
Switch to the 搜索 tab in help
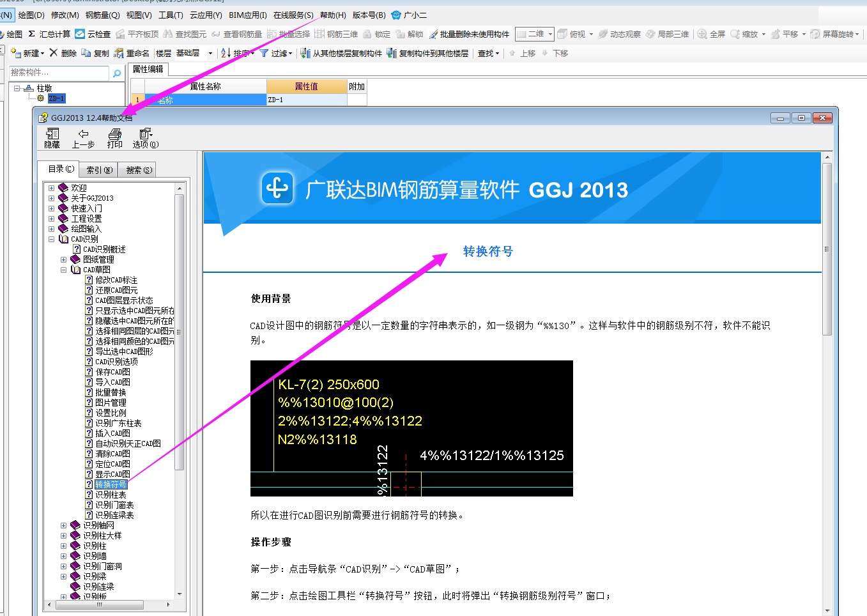click(x=139, y=170)
